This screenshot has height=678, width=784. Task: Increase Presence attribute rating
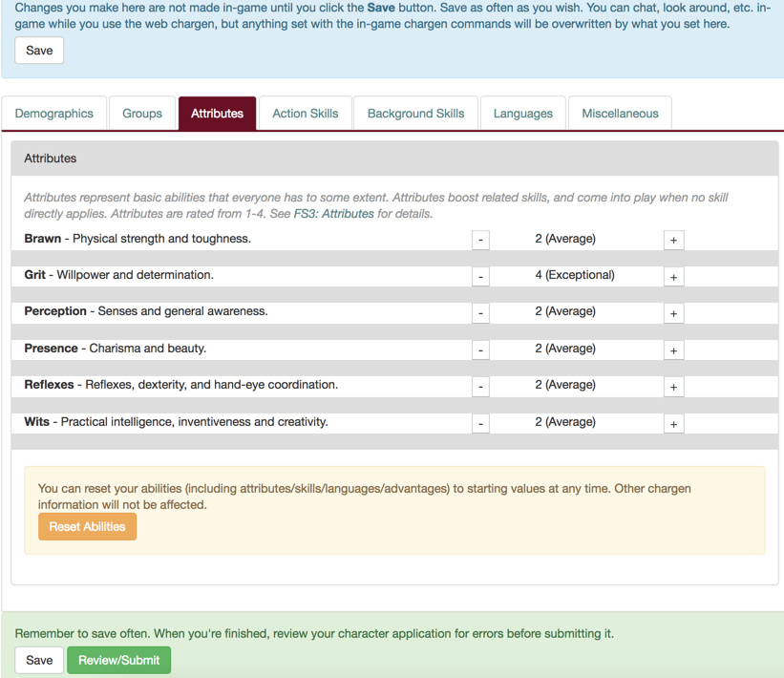click(673, 350)
